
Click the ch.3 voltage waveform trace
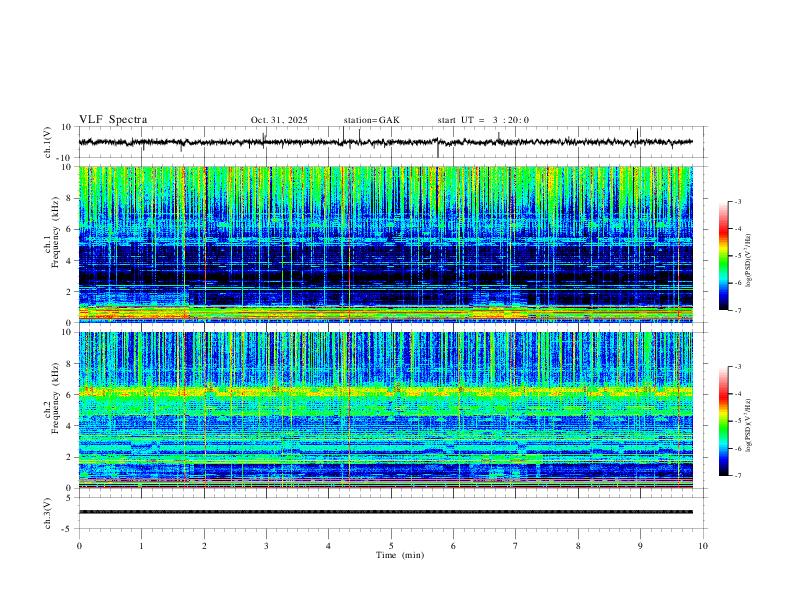click(x=385, y=512)
